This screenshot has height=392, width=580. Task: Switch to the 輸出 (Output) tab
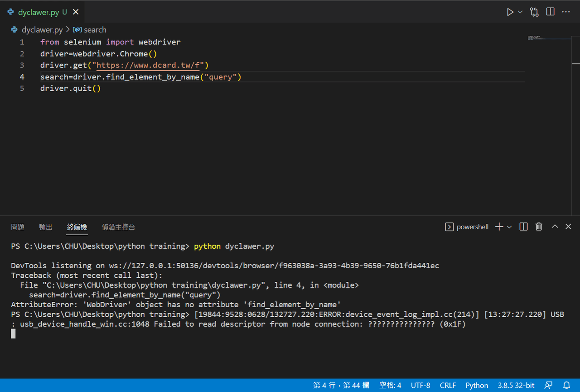pos(45,227)
